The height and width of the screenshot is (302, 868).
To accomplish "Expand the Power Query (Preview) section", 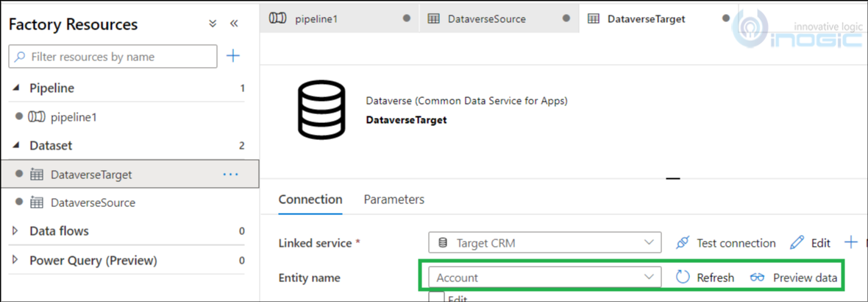I will coord(15,261).
